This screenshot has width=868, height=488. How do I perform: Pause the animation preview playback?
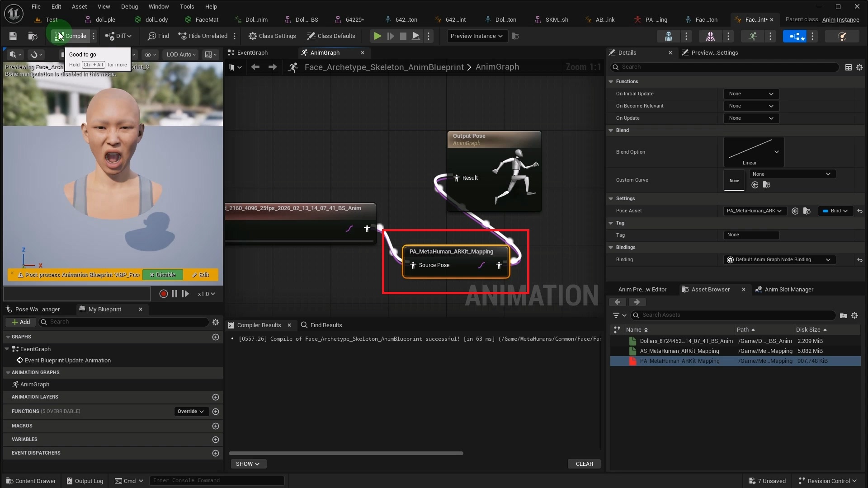coord(175,294)
